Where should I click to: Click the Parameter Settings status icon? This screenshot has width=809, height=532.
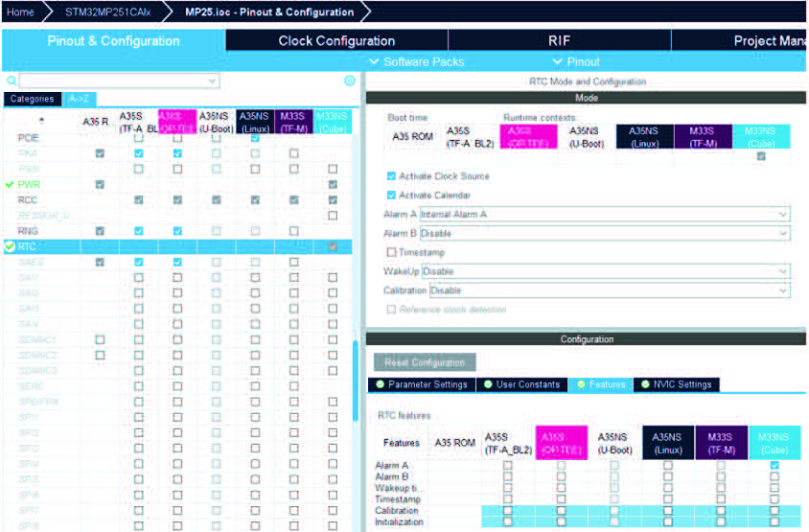pos(381,384)
